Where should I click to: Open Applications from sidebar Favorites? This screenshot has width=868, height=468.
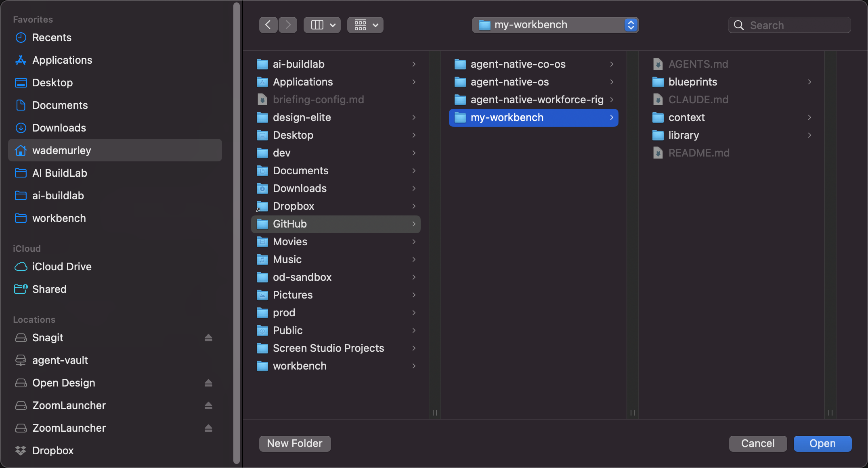tap(115, 60)
